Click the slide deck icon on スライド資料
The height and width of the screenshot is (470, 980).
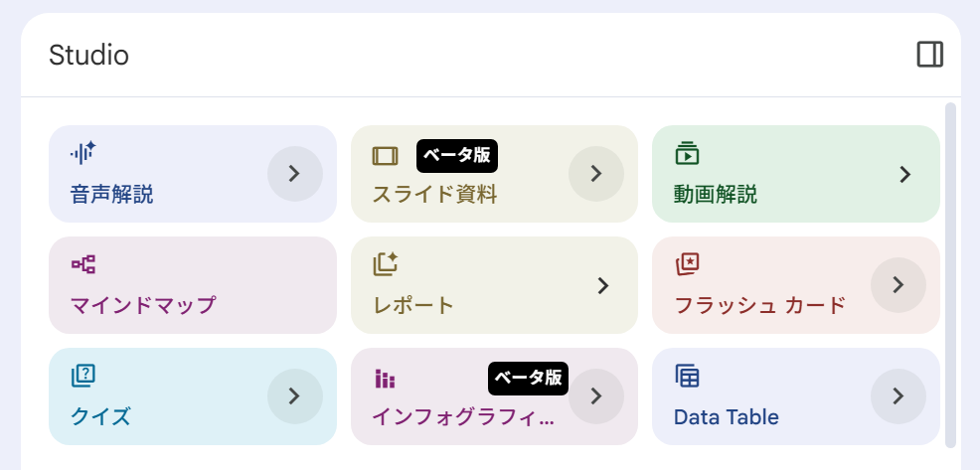coord(385,155)
